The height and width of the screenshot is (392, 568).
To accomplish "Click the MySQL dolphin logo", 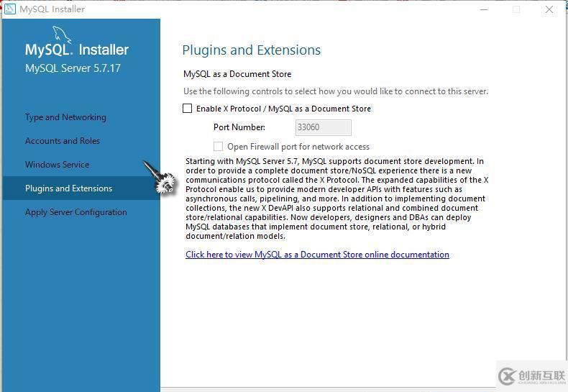I will pyautogui.click(x=62, y=35).
